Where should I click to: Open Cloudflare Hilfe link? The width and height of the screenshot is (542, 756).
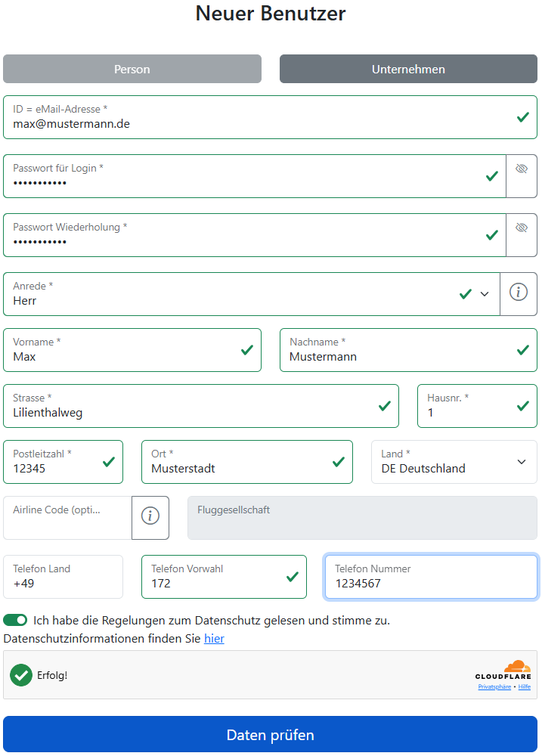click(x=525, y=686)
